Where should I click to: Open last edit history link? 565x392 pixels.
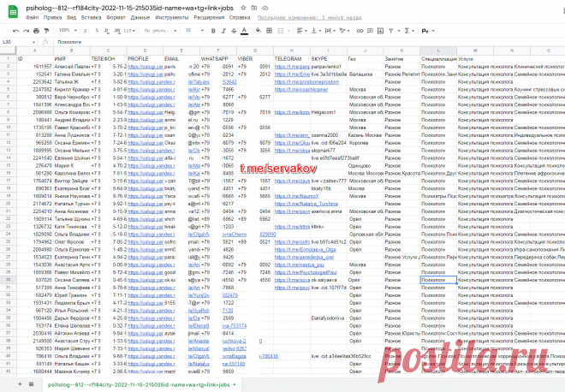tap(310, 18)
